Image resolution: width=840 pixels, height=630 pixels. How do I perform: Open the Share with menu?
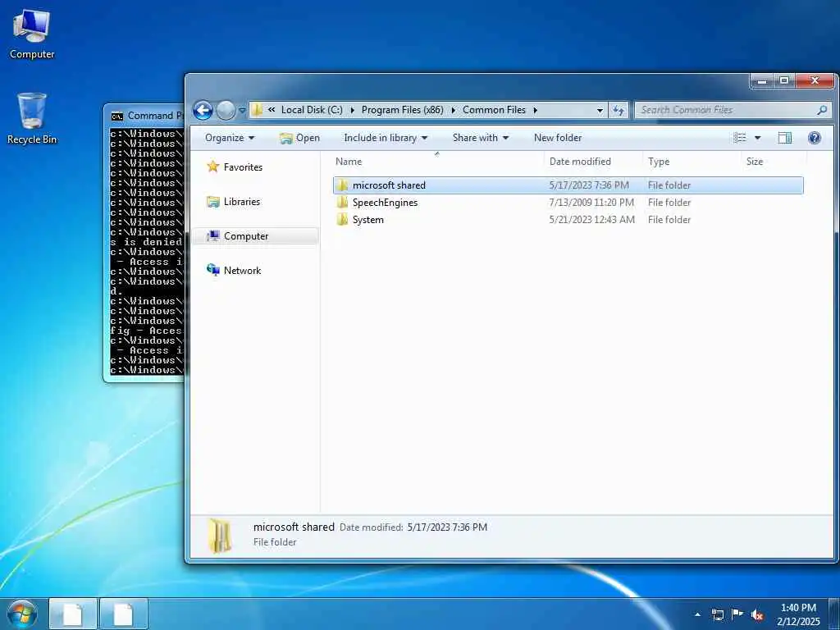pos(481,138)
